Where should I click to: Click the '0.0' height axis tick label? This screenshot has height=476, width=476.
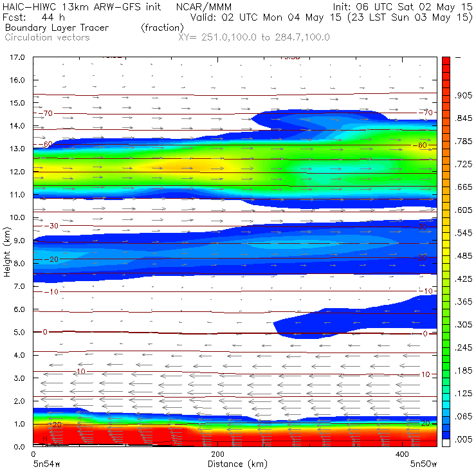point(19,447)
